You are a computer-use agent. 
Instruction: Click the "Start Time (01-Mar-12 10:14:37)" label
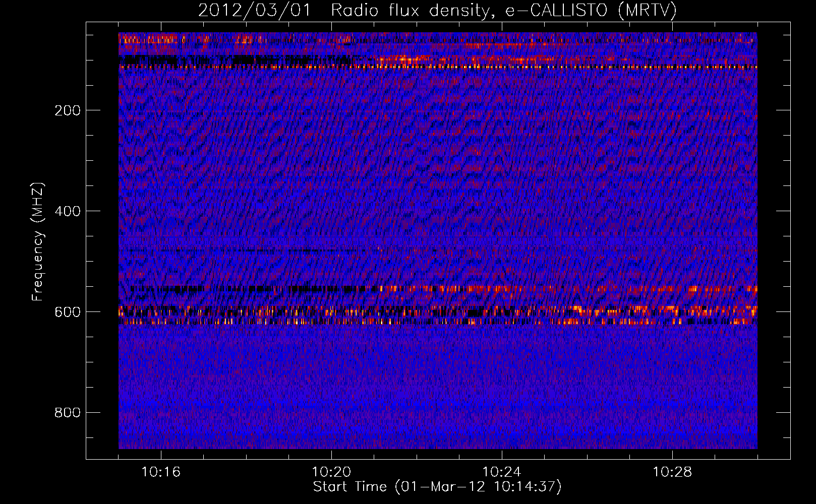[437, 487]
